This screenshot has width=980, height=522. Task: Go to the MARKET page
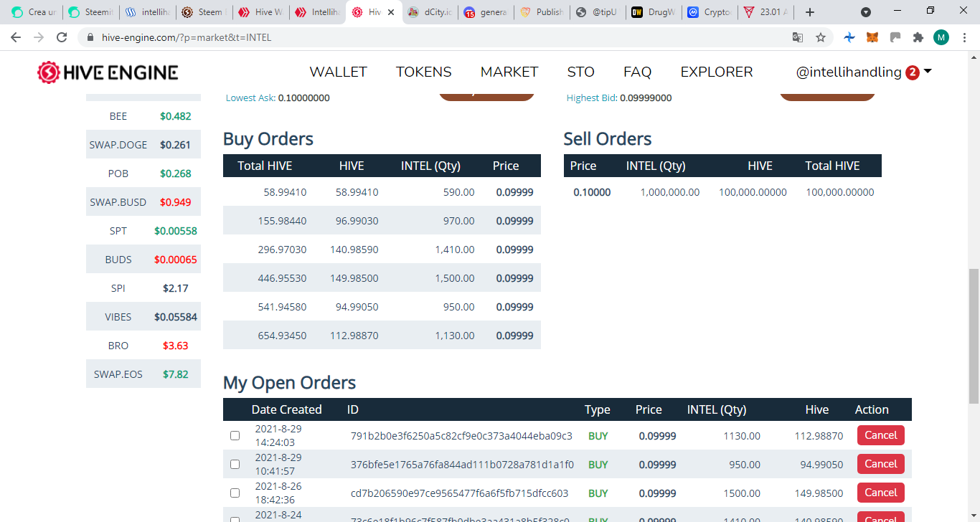click(509, 72)
